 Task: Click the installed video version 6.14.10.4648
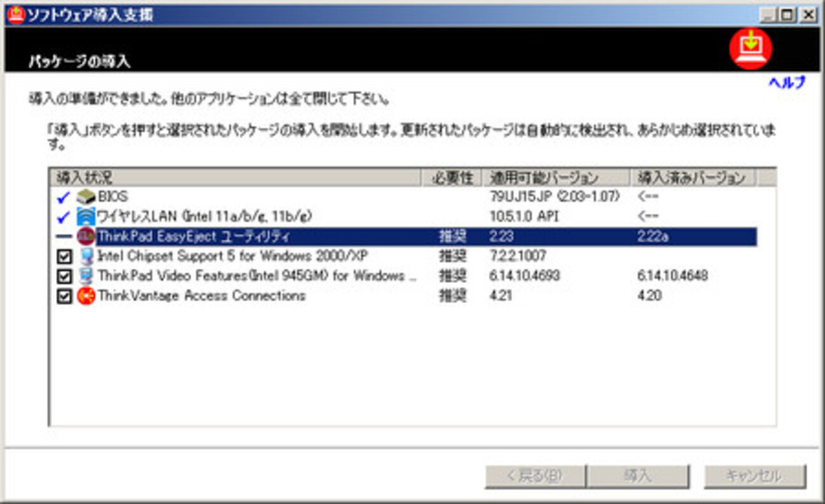click(x=673, y=277)
